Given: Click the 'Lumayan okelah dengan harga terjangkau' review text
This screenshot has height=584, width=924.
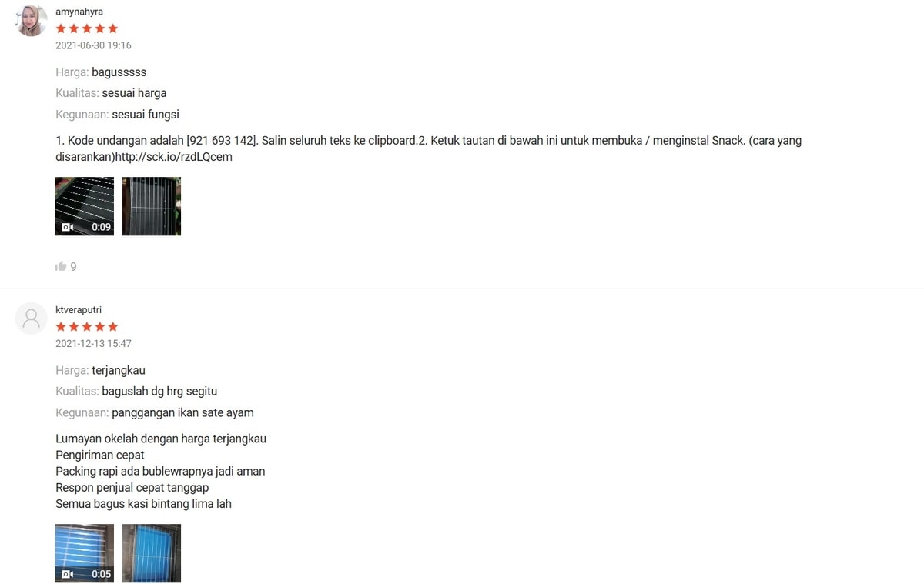Looking at the screenshot, I should (x=161, y=439).
